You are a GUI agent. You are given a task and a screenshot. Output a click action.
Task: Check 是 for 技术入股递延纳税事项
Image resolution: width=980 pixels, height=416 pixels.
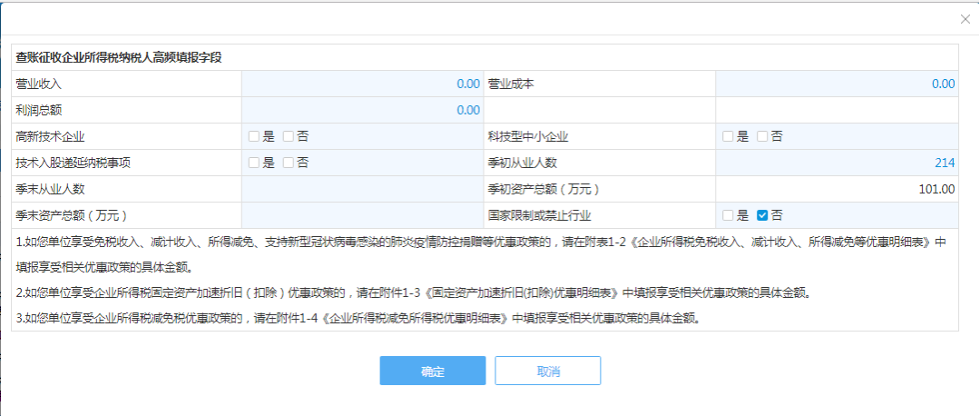pos(253,163)
